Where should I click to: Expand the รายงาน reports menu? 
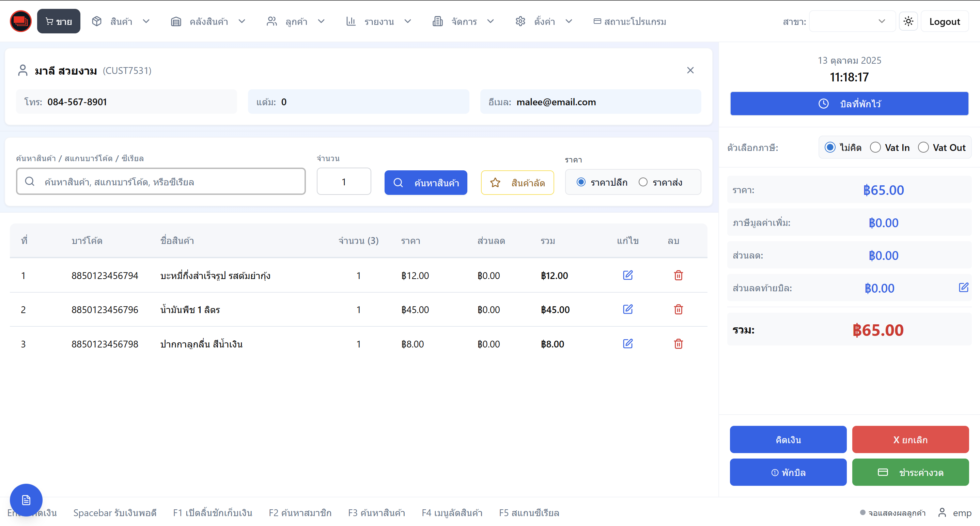pyautogui.click(x=378, y=21)
